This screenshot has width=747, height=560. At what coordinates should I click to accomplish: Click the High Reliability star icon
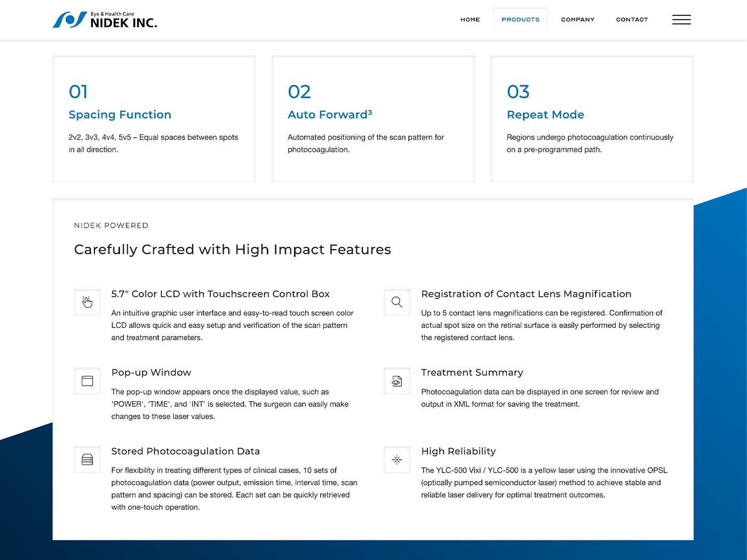(397, 460)
